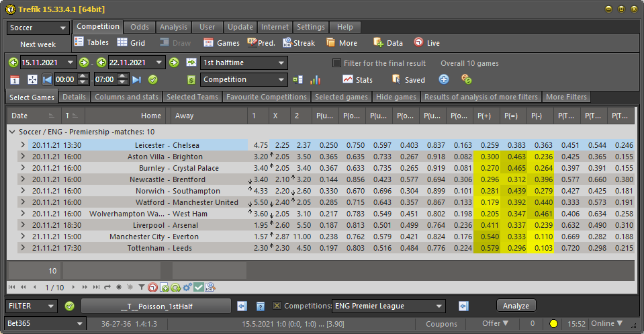644x334 pixels.
Task: Open the Saved games icon
Action: (396, 79)
